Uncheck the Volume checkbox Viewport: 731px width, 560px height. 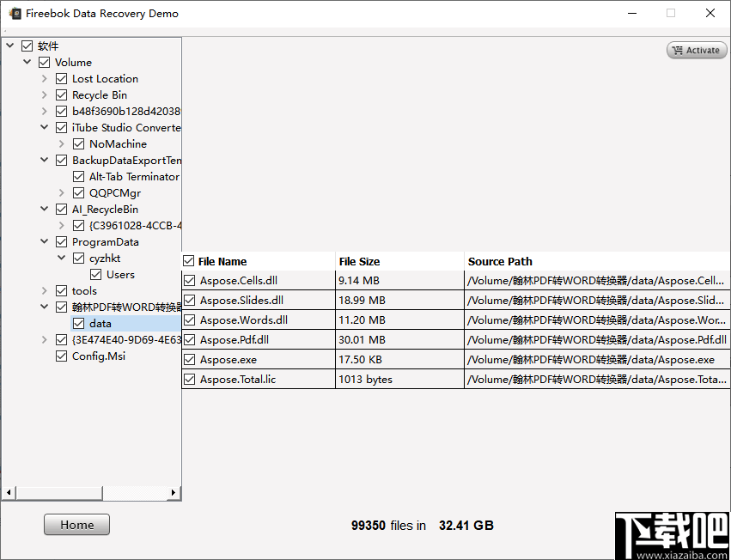(44, 62)
